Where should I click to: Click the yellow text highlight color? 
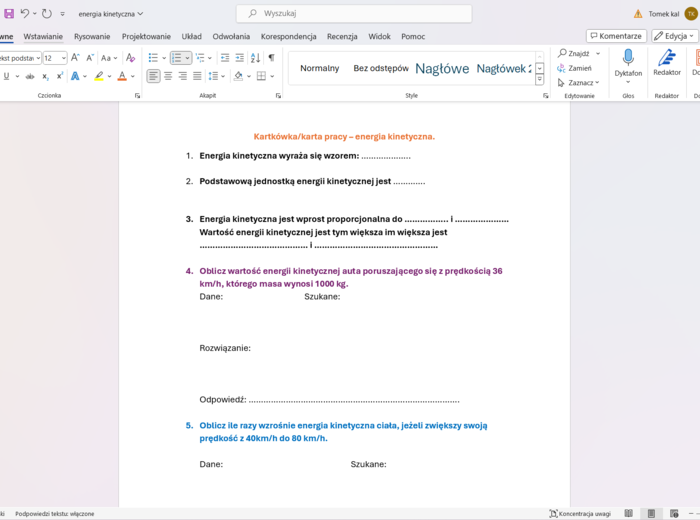tap(99, 76)
